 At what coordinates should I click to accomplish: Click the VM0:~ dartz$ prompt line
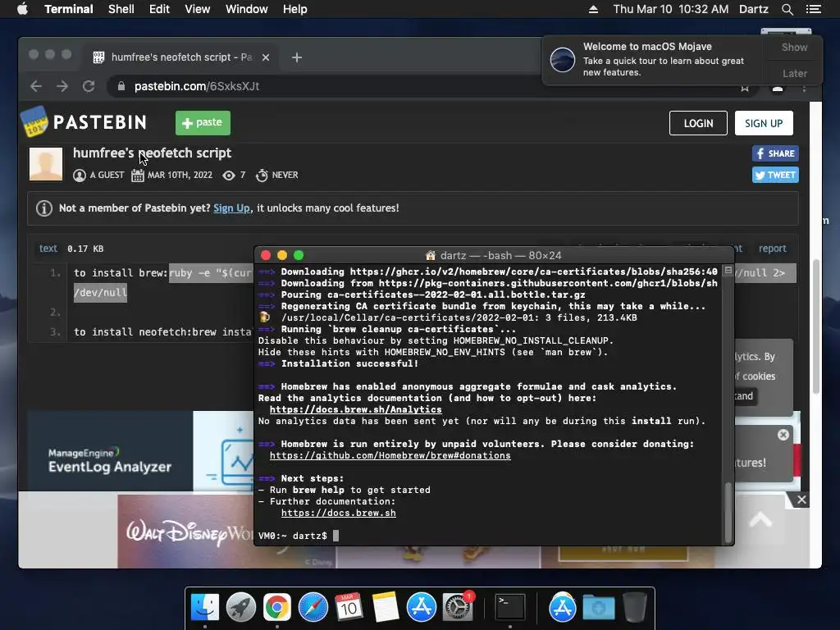click(299, 536)
